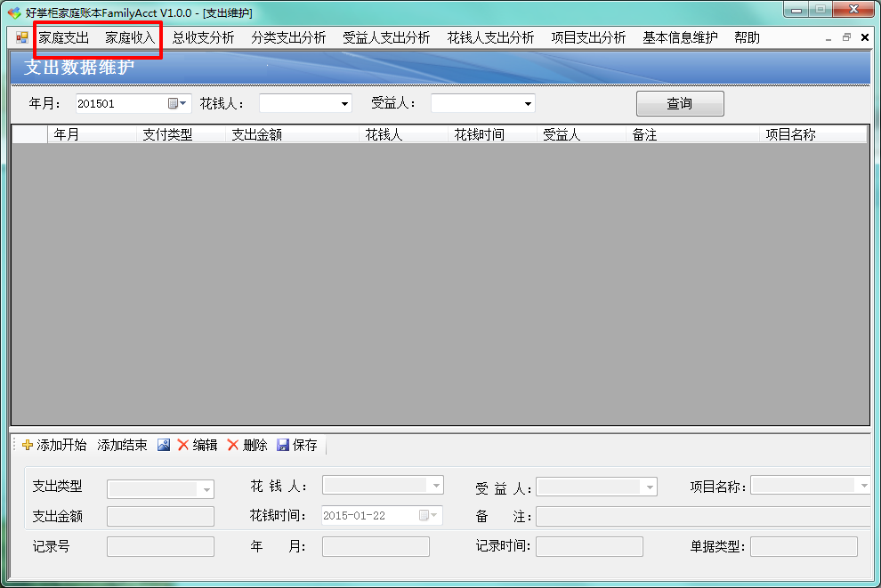Expand the bottom 花 钱 人 dropdown

(436, 485)
